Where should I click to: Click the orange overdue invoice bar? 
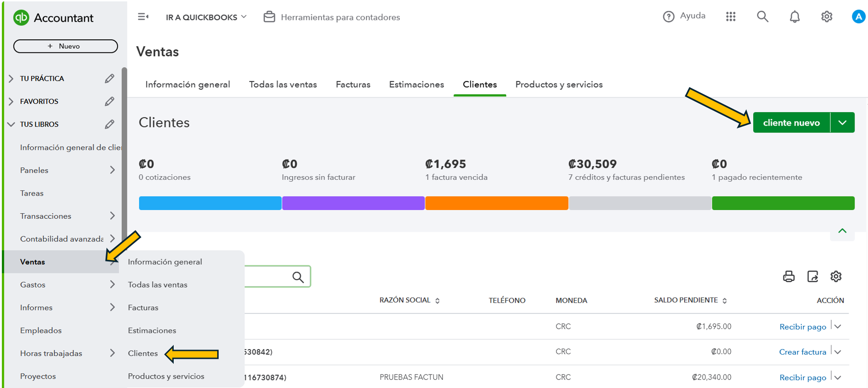pyautogui.click(x=497, y=203)
